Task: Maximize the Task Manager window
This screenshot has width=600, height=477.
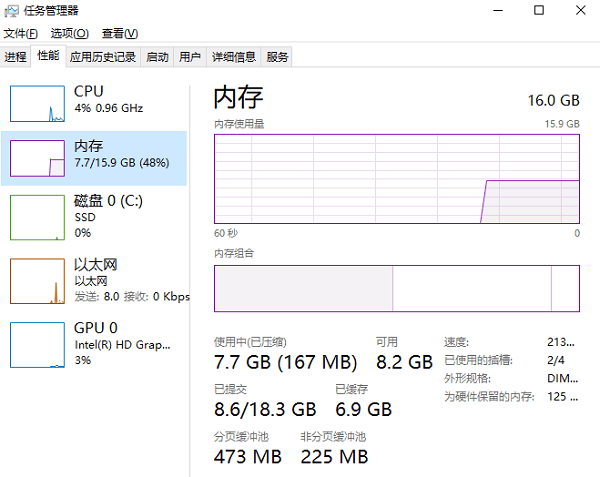Action: (539, 11)
